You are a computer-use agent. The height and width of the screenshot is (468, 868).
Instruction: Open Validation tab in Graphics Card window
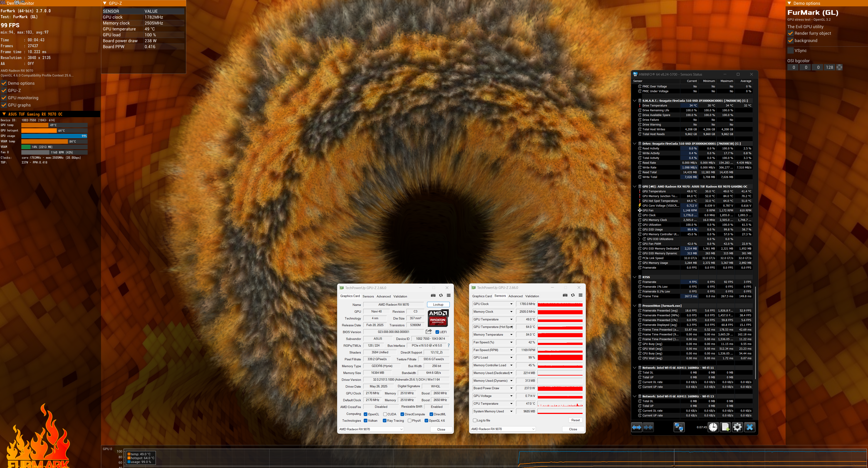400,296
